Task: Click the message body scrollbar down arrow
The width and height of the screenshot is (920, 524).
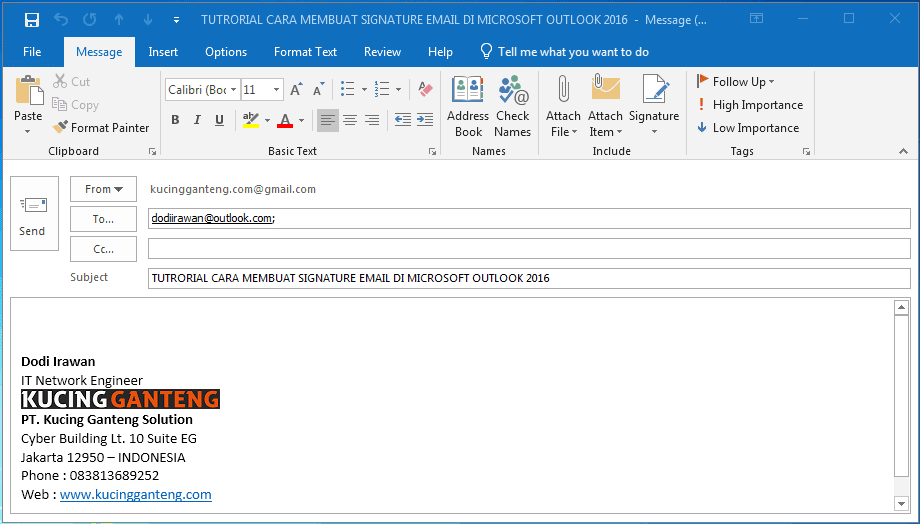Action: pyautogui.click(x=901, y=503)
